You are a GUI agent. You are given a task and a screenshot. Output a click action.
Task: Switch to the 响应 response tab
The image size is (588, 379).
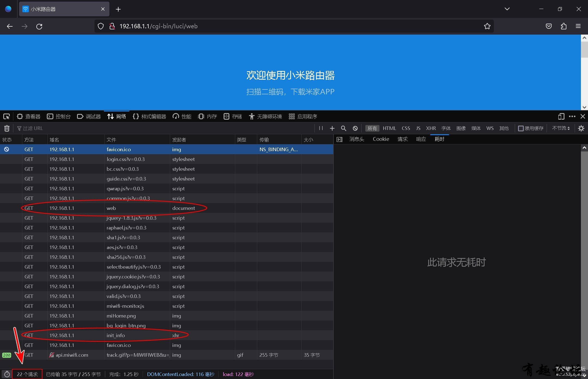click(421, 139)
